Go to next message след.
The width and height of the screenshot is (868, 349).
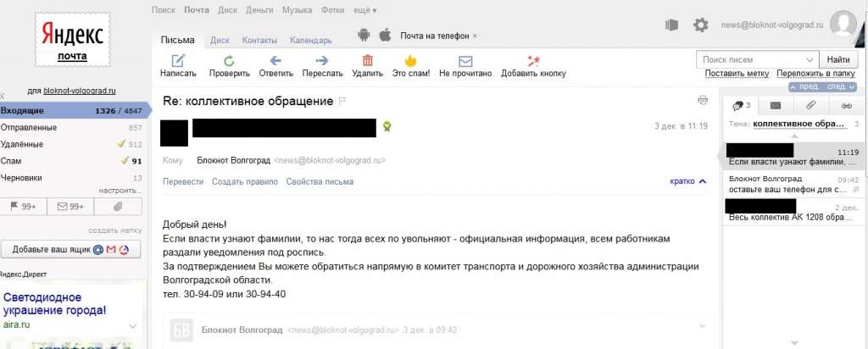840,87
